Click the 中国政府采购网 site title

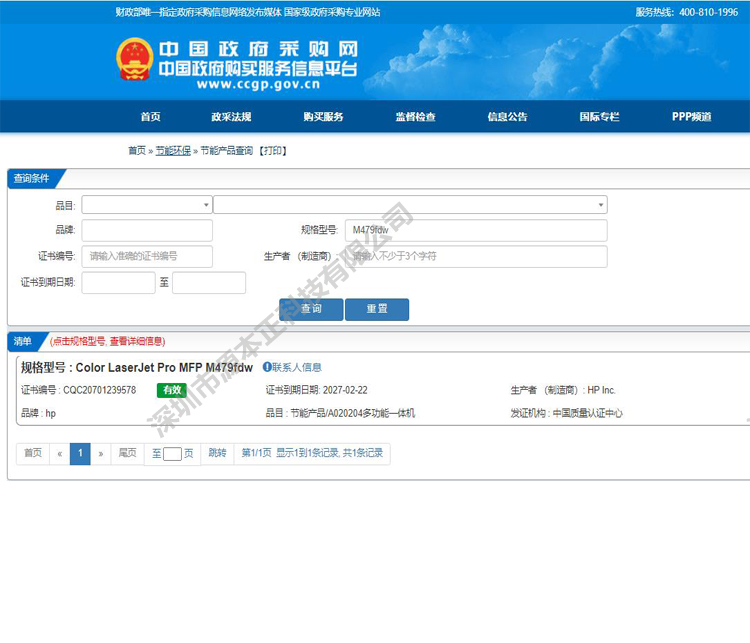[258, 49]
